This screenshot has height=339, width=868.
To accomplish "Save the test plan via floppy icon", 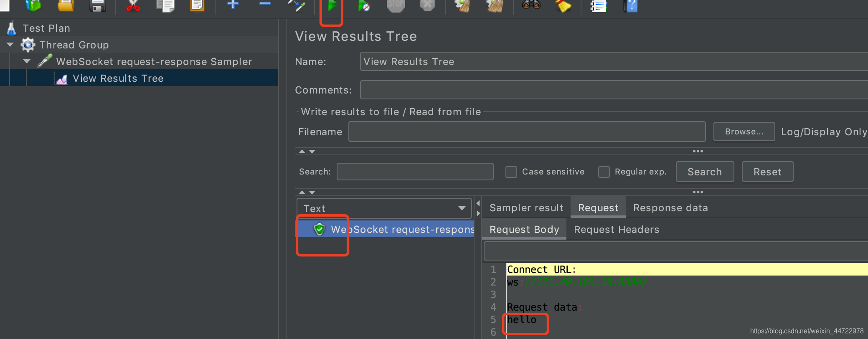I will 98,5.
